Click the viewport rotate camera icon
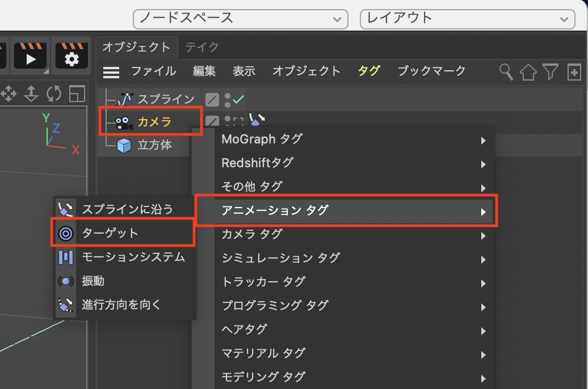This screenshot has height=389, width=588. pos(54,93)
